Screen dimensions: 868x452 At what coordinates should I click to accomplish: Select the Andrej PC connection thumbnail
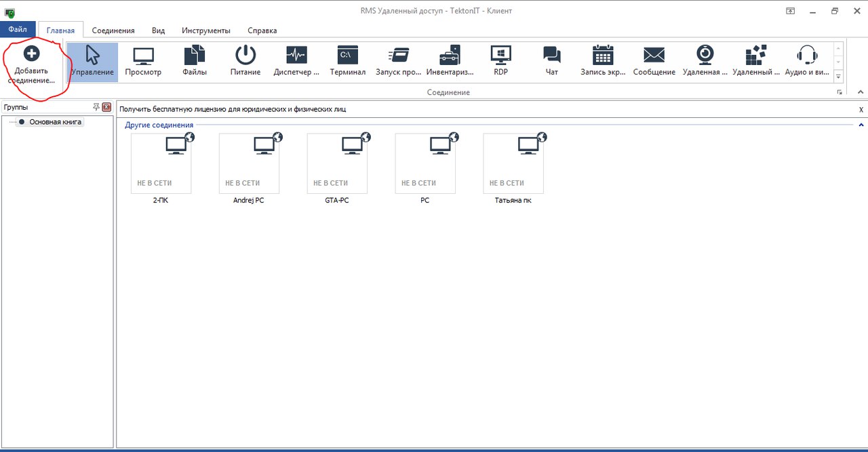(x=249, y=163)
